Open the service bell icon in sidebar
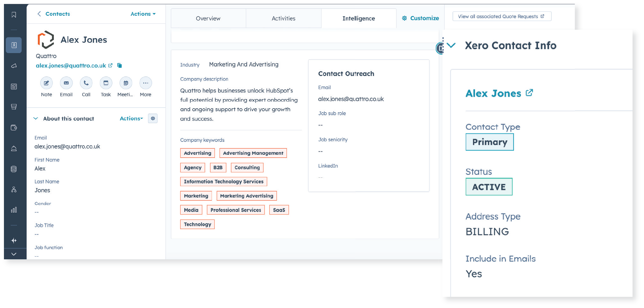Viewport: 644px width, 308px height. [x=14, y=148]
